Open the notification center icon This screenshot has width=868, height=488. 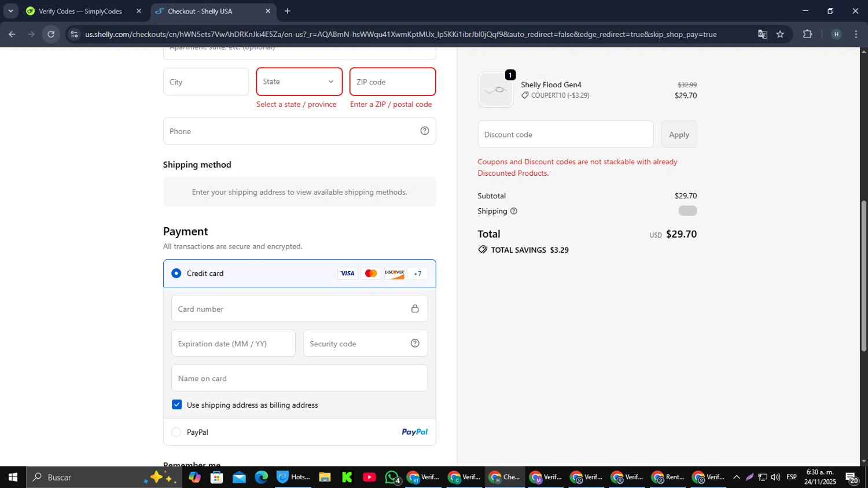coord(852,478)
